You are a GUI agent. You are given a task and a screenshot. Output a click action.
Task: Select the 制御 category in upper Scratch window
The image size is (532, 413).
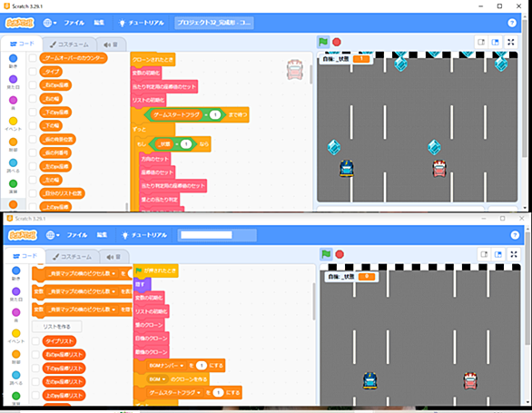pos(14,144)
